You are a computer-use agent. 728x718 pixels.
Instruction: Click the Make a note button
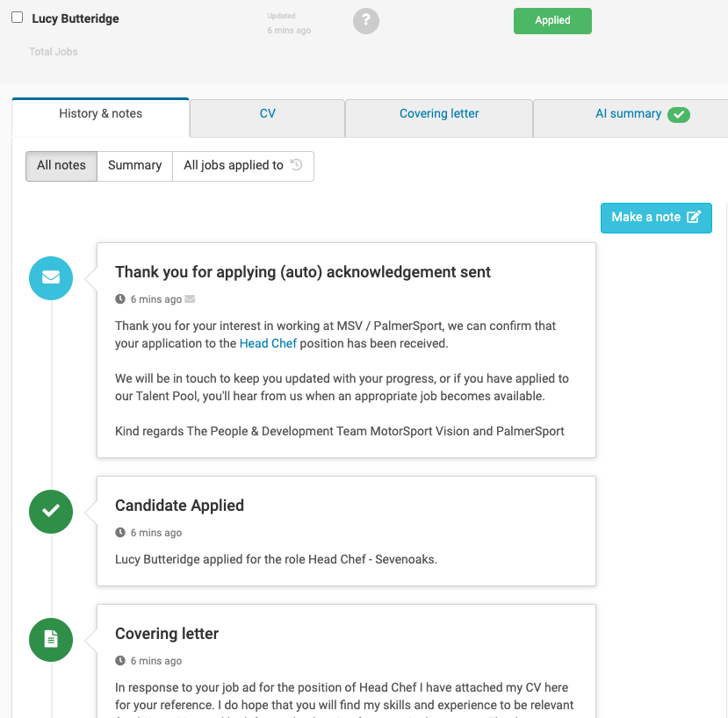pyautogui.click(x=656, y=218)
